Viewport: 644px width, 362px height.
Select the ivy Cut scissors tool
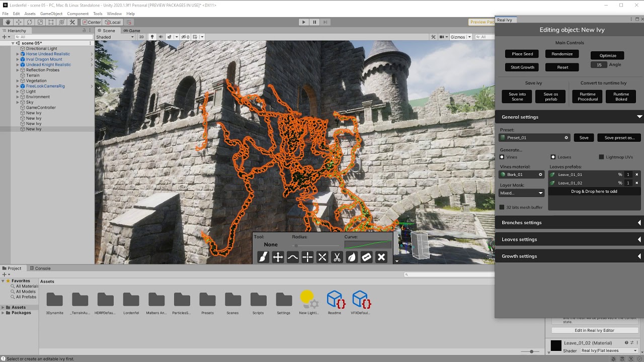coord(337,257)
